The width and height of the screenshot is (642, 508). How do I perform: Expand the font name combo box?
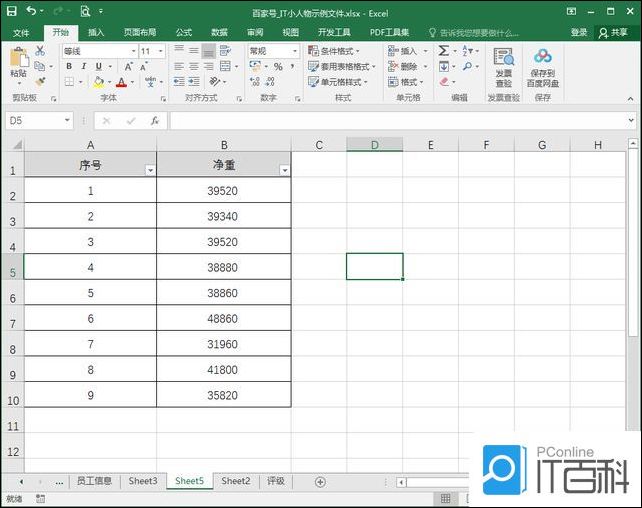[x=132, y=51]
